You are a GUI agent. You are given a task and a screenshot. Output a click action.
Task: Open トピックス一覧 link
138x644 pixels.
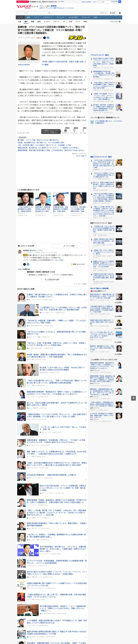pos(115,21)
